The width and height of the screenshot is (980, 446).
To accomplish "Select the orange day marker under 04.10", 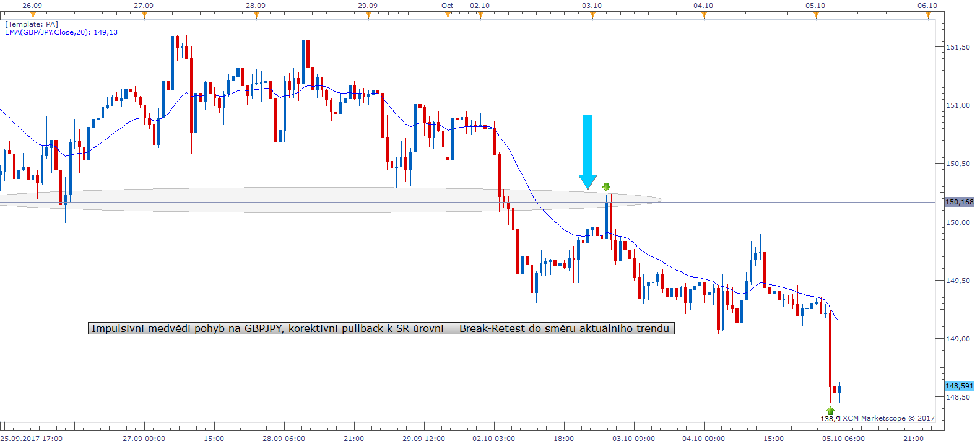I will [704, 15].
